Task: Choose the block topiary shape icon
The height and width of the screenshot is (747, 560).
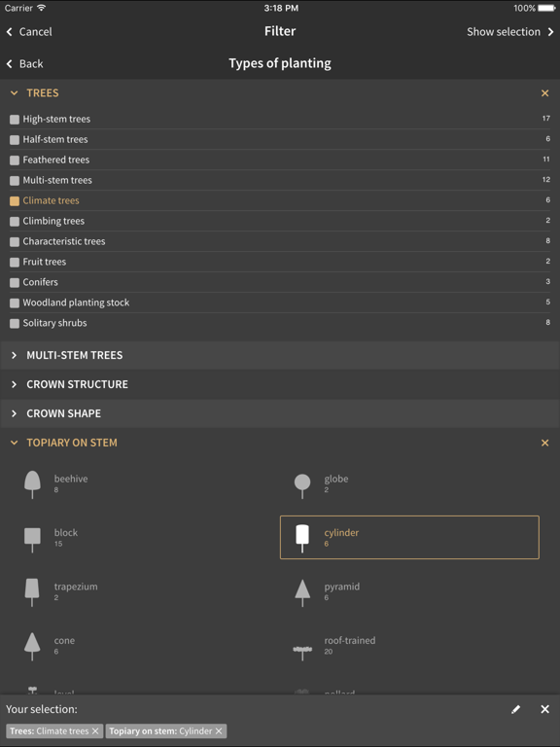Action: (32, 539)
